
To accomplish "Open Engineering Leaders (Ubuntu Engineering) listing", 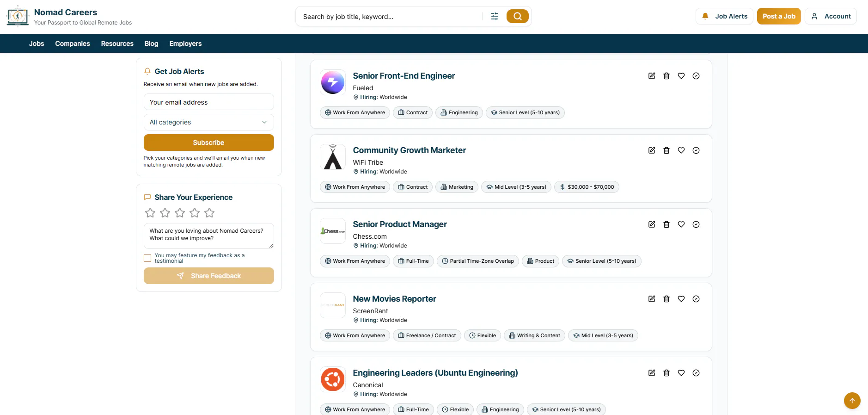I will [x=435, y=373].
